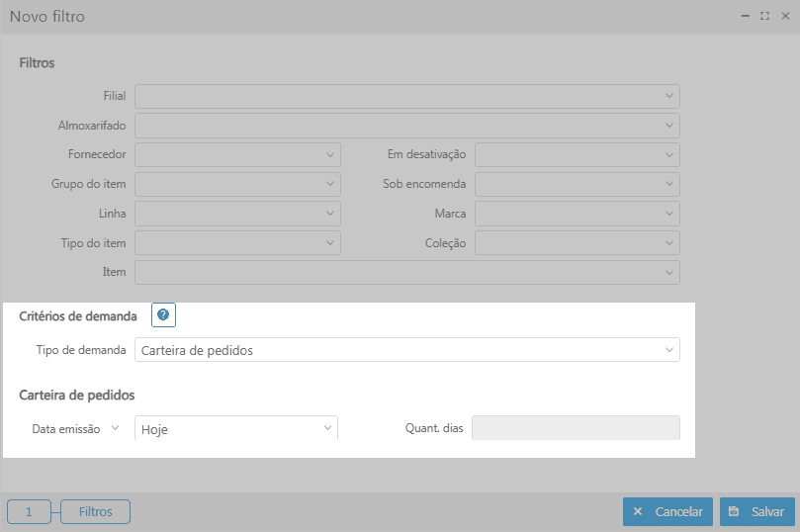Open the Tipo do item dropdown
This screenshot has height=532, width=800.
pyautogui.click(x=237, y=243)
